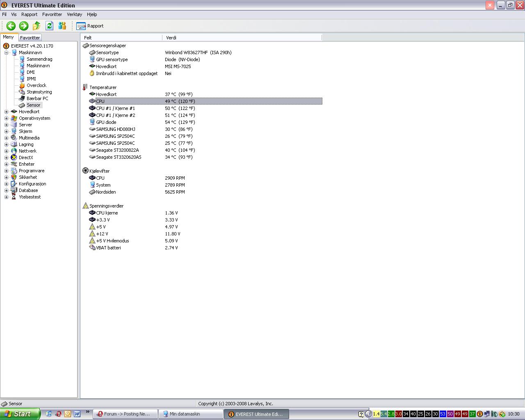Click the yellow 1.4 voltage tray indicator

[376, 414]
